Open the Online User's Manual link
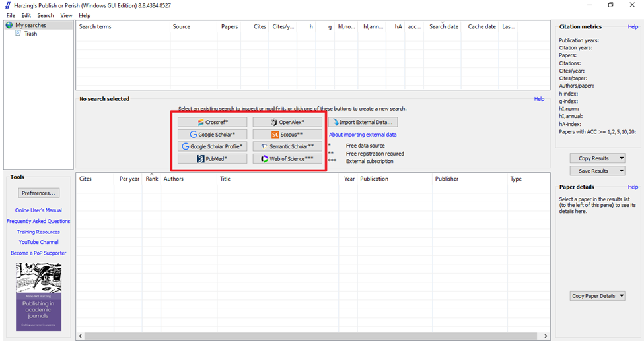 tap(38, 210)
